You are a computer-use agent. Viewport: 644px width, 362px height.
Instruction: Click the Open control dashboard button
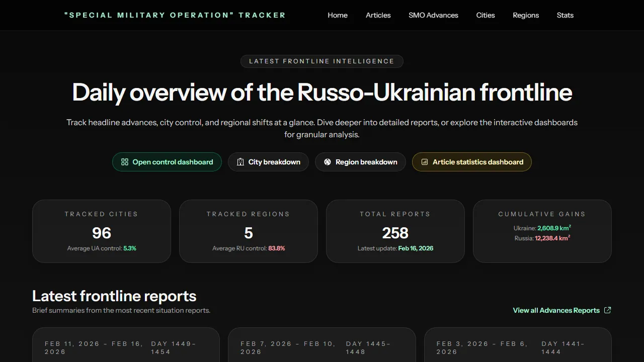167,162
